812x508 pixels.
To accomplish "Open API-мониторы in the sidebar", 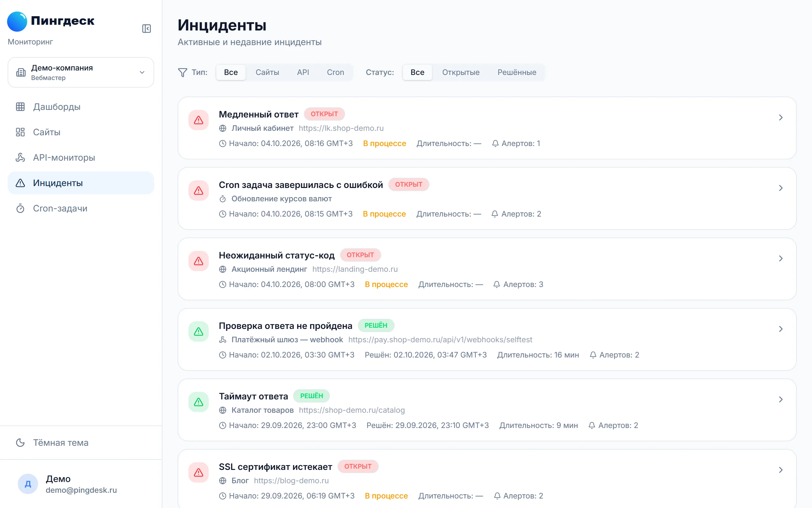I will click(81, 157).
